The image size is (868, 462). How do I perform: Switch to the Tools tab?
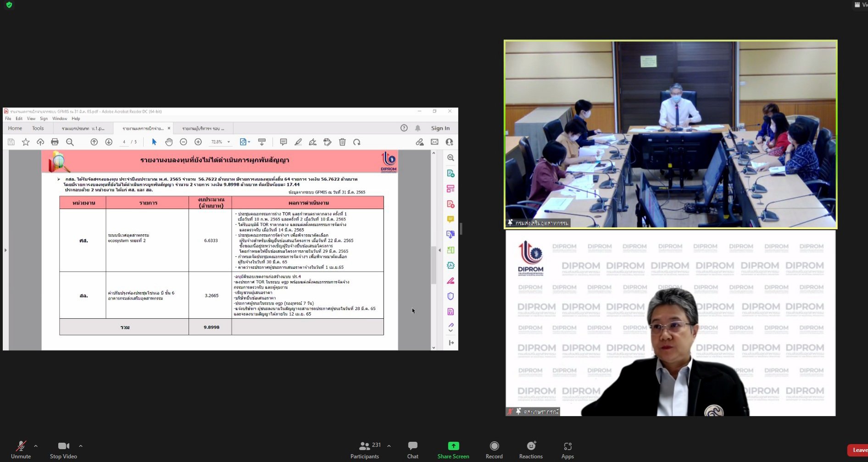(38, 128)
